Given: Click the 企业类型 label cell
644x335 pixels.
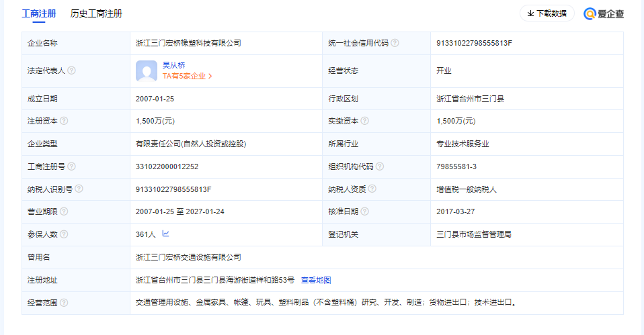Looking at the screenshot, I should click(x=76, y=144).
